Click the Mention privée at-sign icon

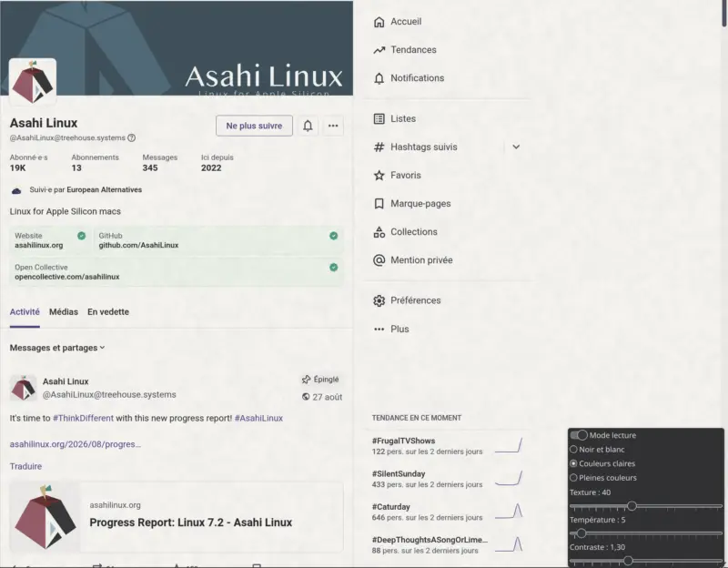click(379, 260)
